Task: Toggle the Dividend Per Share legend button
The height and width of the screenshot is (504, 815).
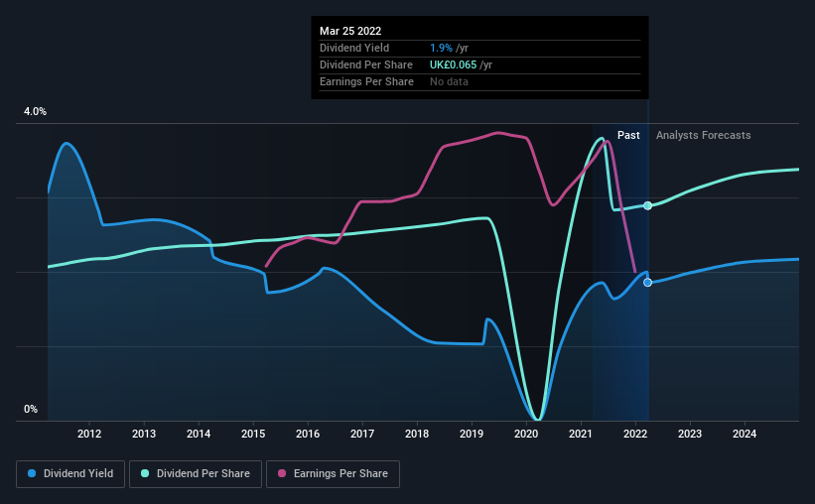Action: click(196, 474)
